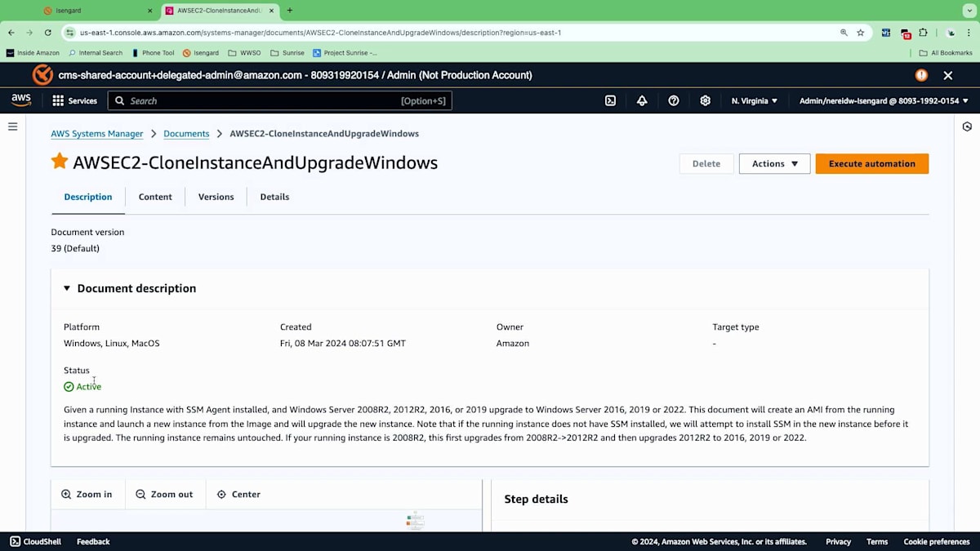Switch to the Content tab
This screenshot has width=980, height=551.
tap(155, 197)
